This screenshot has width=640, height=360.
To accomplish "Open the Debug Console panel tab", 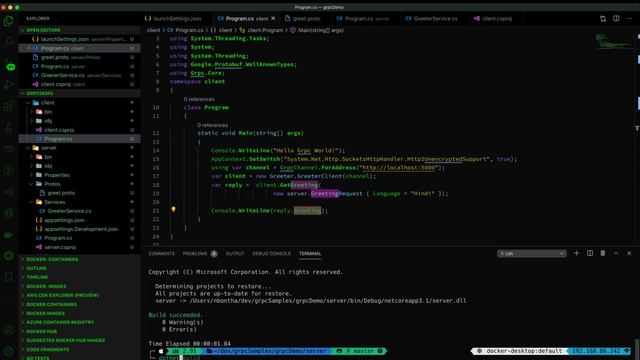I will 271,253.
